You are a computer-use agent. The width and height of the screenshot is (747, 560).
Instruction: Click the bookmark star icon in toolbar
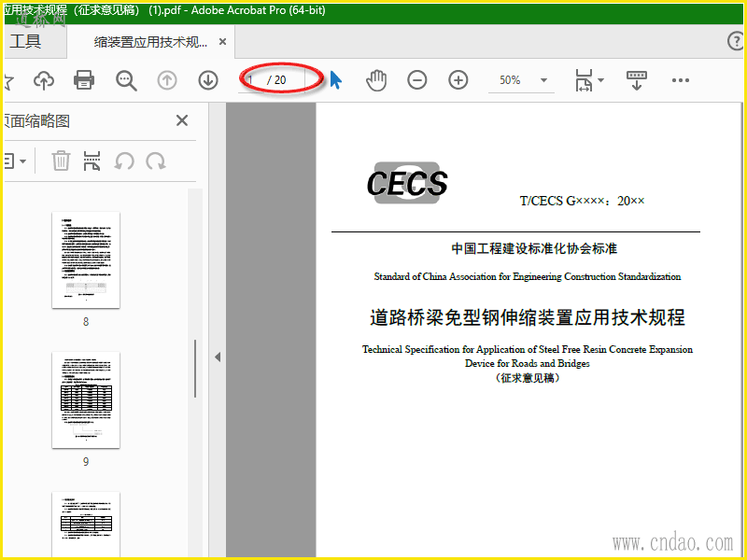pyautogui.click(x=8, y=80)
